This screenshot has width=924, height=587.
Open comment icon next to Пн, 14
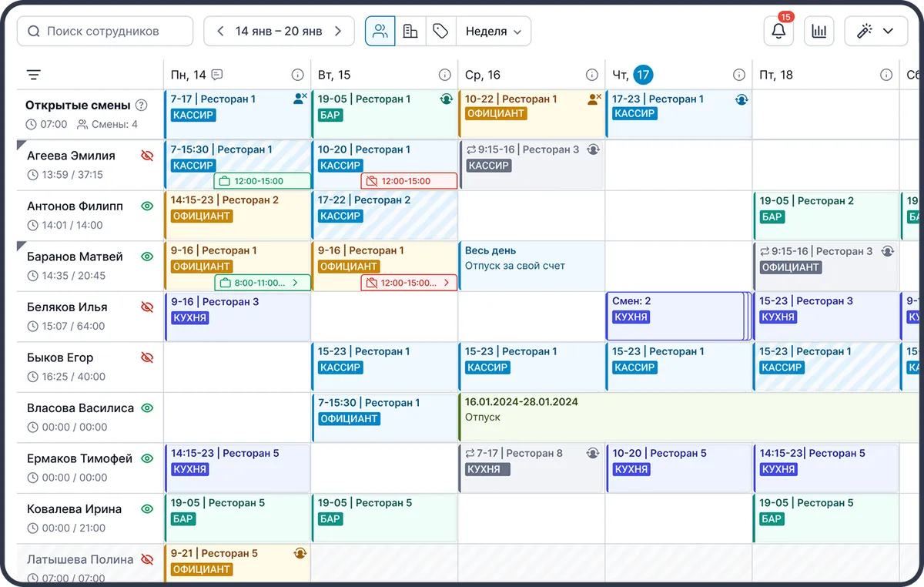click(x=217, y=75)
